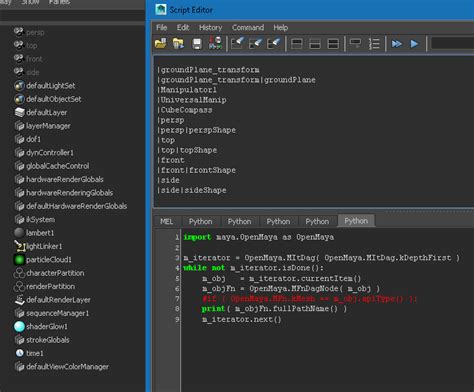474x392 pixels.
Task: Click the Script Editor title bar icon
Action: click(161, 10)
